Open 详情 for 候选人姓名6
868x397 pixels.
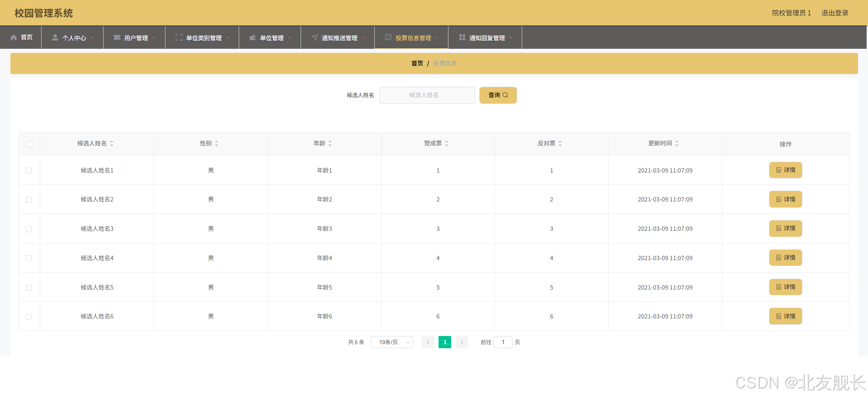coord(786,316)
